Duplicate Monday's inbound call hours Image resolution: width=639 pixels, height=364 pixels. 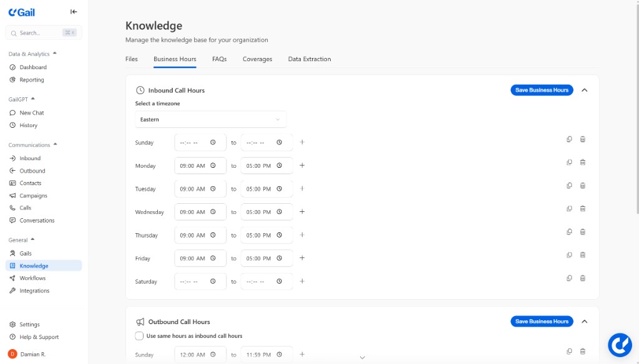click(568, 162)
